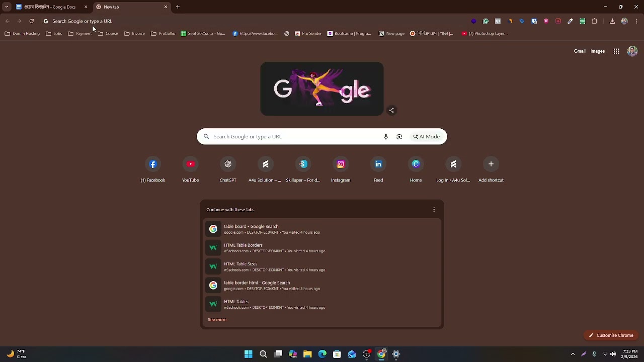This screenshot has height=362, width=644.
Task: Open the YouTube shortcut
Action: click(191, 170)
